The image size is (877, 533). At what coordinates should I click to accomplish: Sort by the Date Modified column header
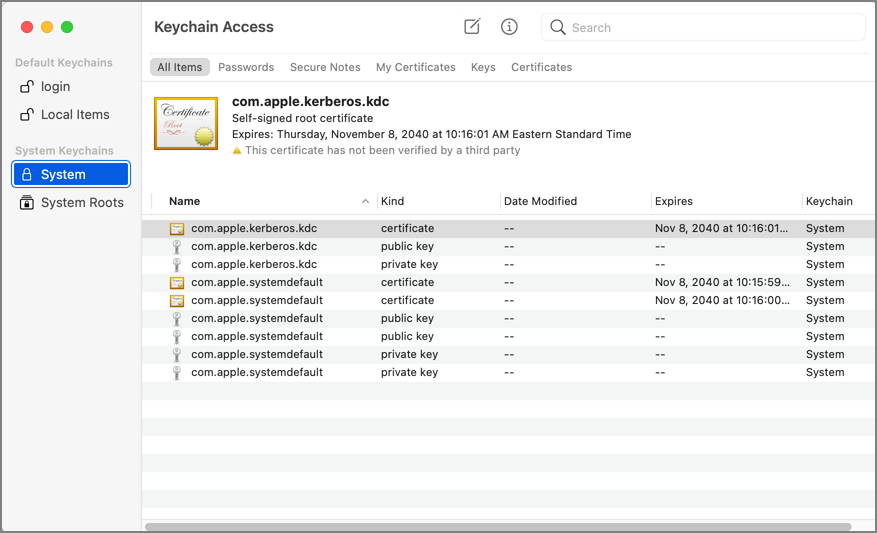click(x=540, y=201)
